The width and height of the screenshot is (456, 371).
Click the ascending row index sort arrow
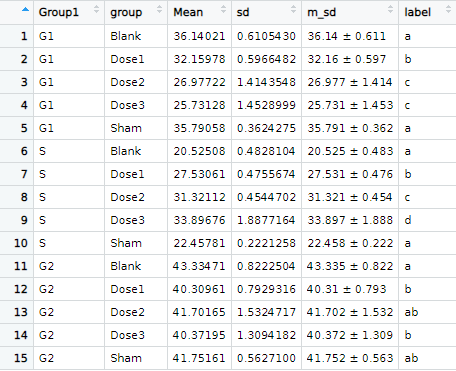pyautogui.click(x=25, y=10)
